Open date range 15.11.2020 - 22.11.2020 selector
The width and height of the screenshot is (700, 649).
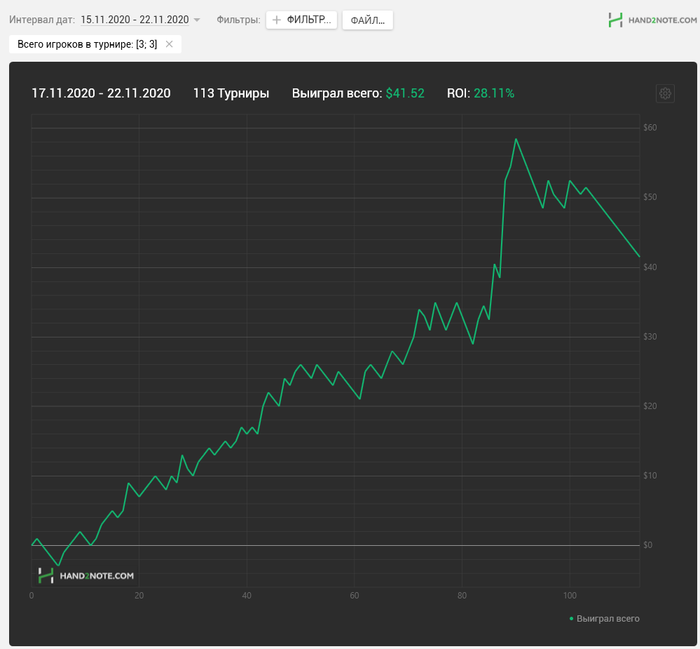pos(135,20)
